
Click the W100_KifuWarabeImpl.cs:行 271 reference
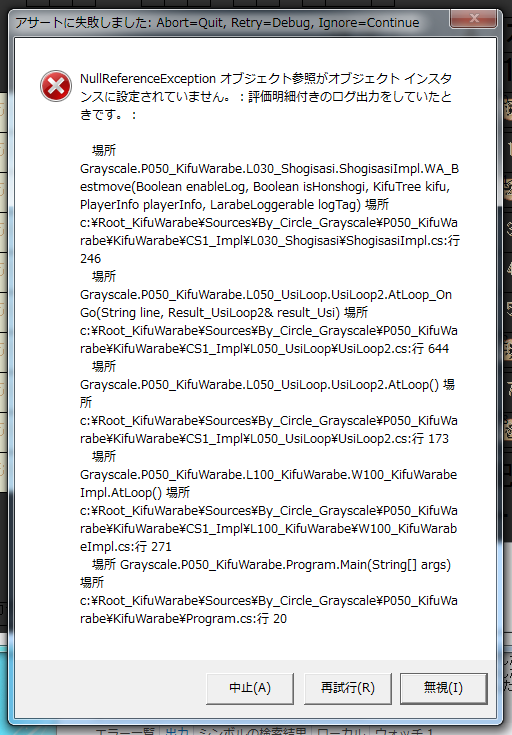pyautogui.click(x=268, y=537)
